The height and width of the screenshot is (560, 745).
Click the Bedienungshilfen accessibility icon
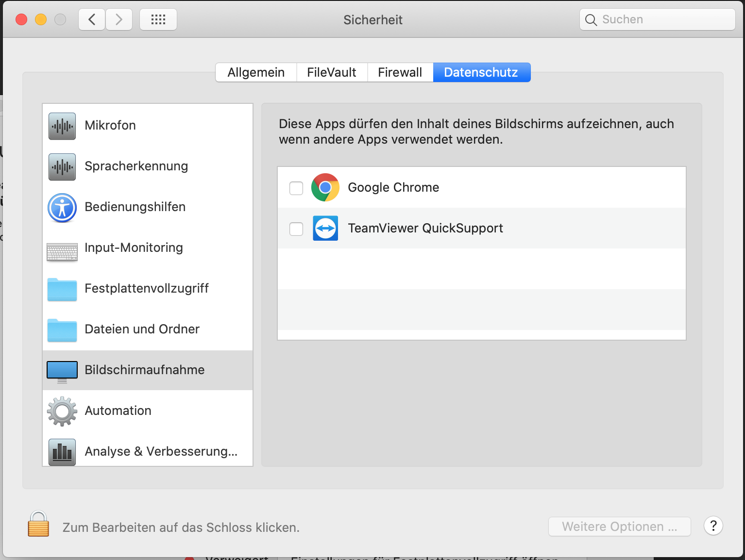pyautogui.click(x=62, y=208)
